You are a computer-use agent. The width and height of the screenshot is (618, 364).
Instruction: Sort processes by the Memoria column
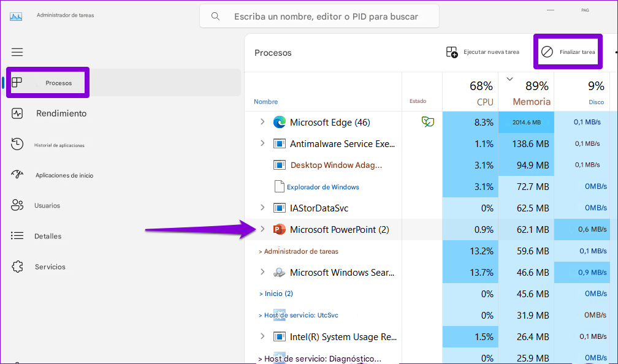click(526, 92)
